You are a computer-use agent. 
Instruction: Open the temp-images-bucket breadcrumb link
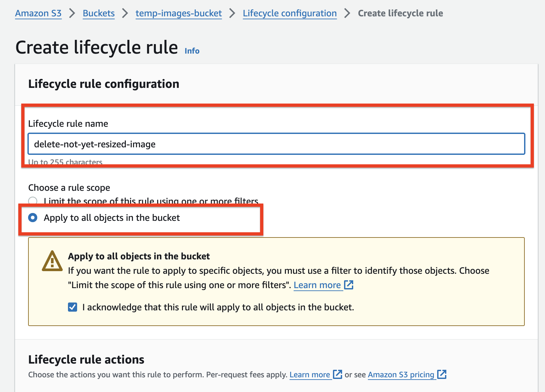tap(179, 13)
